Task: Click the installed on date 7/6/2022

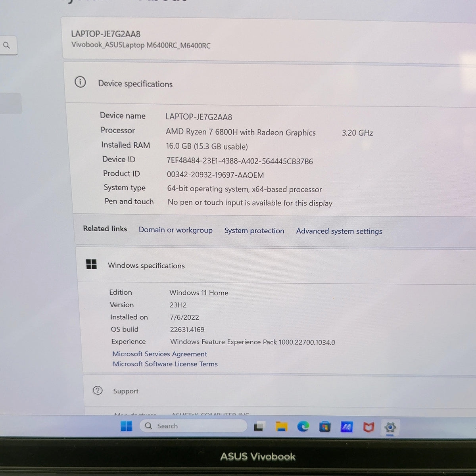Action: click(x=184, y=317)
